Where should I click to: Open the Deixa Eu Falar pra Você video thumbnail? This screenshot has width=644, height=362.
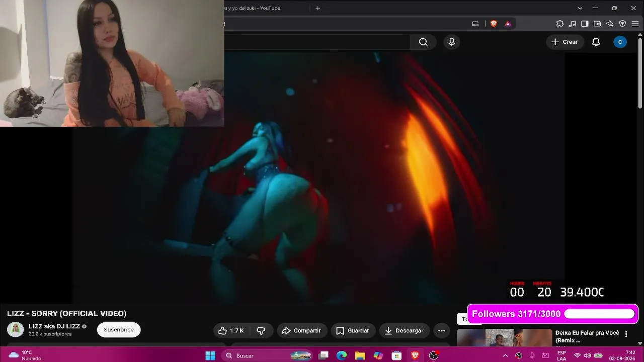504,337
